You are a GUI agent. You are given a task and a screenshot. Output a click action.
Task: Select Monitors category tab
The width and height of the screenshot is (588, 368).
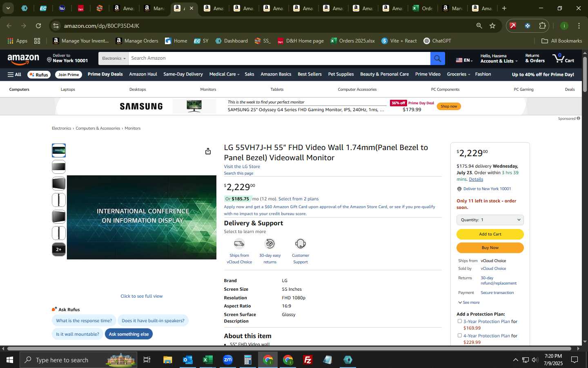(x=208, y=90)
